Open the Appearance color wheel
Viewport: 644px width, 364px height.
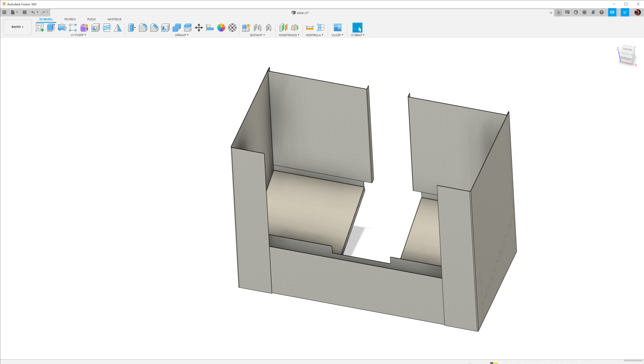click(221, 28)
